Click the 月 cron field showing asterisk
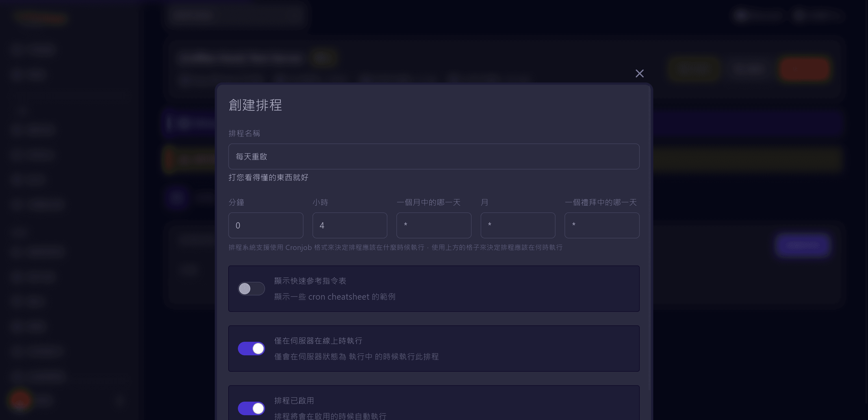 coord(518,225)
